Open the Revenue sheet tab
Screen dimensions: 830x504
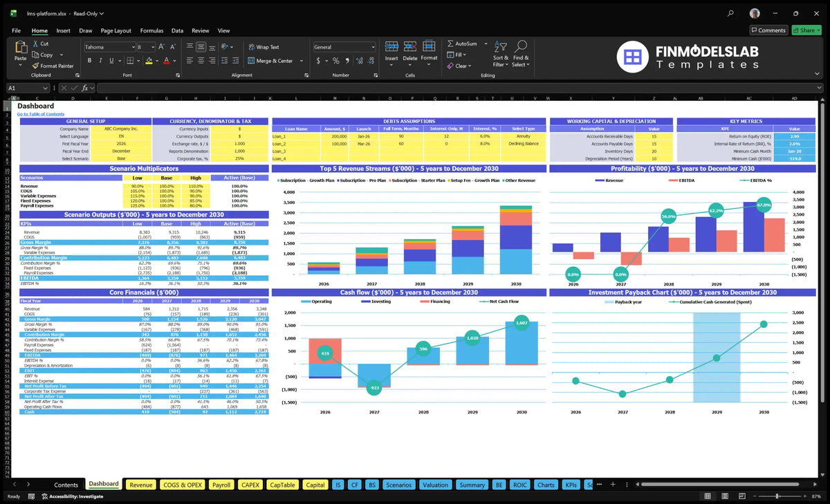(x=141, y=485)
